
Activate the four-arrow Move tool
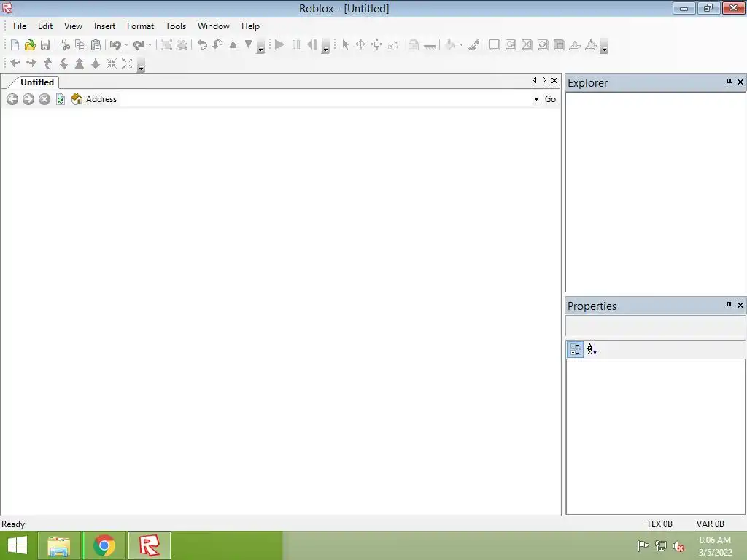point(360,44)
